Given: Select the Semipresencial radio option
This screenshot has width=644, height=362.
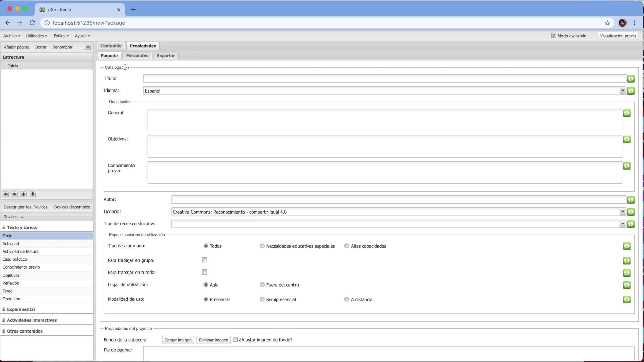Looking at the screenshot, I should point(262,299).
